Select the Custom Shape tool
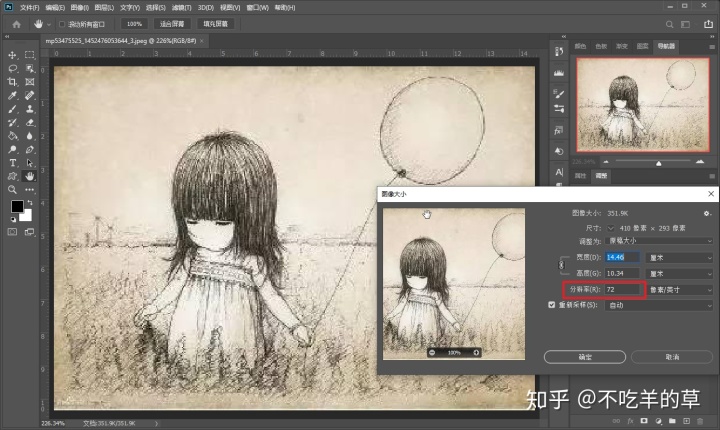The image size is (720, 430). click(12, 176)
